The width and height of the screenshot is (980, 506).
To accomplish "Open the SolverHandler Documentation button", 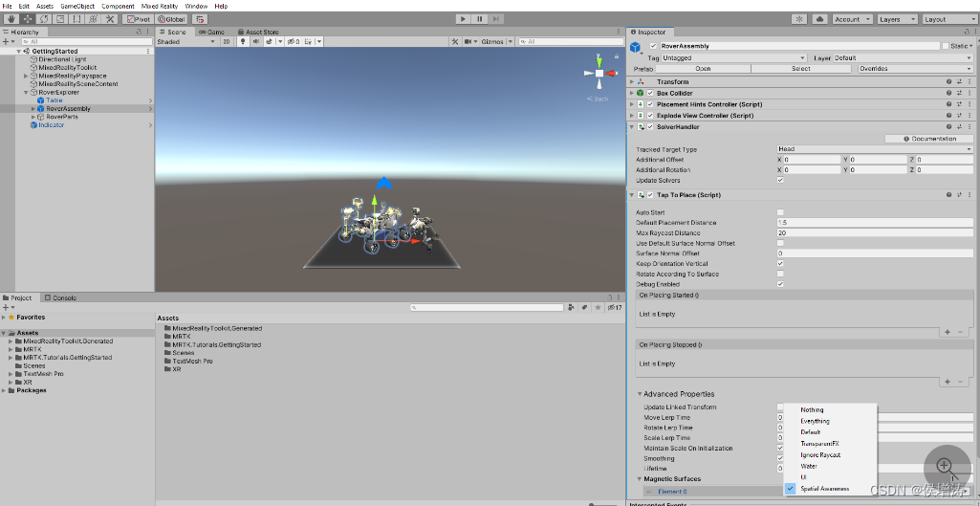I will tap(929, 139).
